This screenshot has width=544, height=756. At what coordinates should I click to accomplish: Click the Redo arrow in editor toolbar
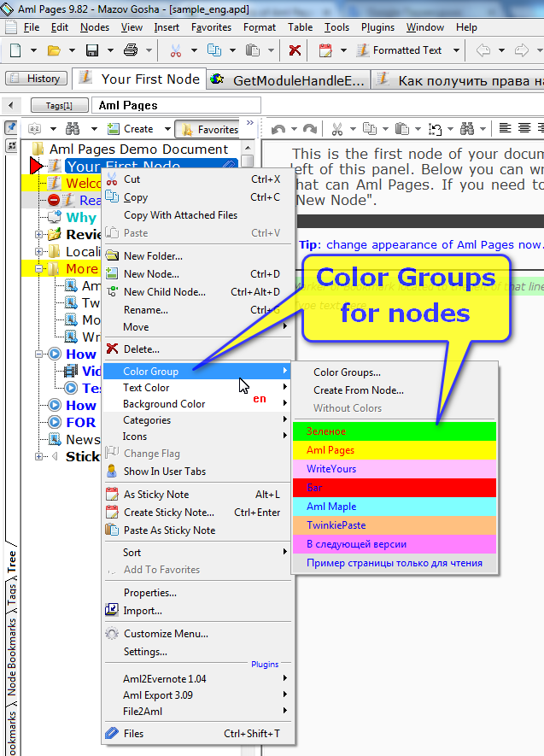tap(310, 129)
